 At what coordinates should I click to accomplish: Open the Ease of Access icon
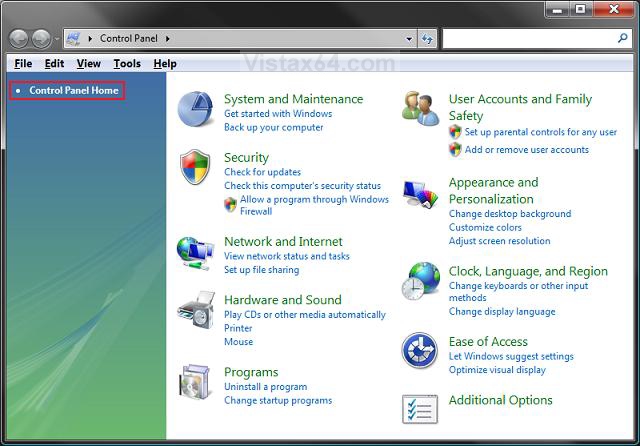tap(420, 351)
